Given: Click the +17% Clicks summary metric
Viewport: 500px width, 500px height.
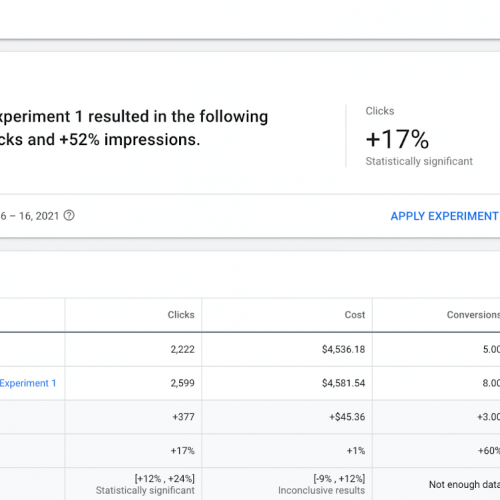Looking at the screenshot, I should (397, 139).
